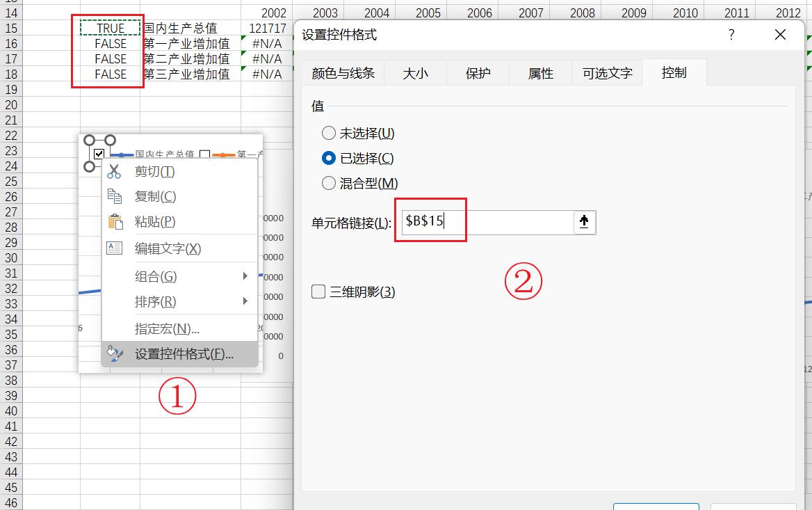Click row header 45

coord(11,487)
